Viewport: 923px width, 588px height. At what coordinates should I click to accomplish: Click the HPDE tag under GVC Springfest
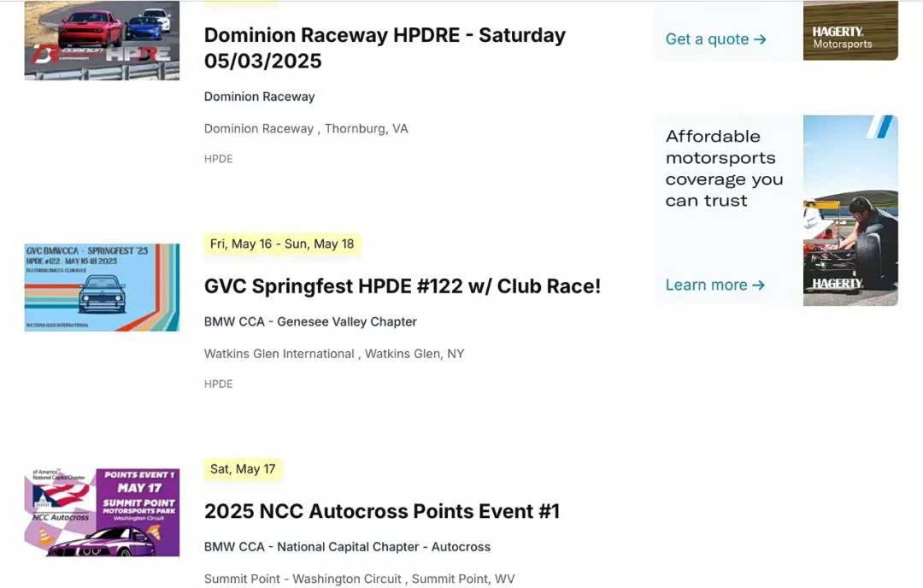[218, 385]
